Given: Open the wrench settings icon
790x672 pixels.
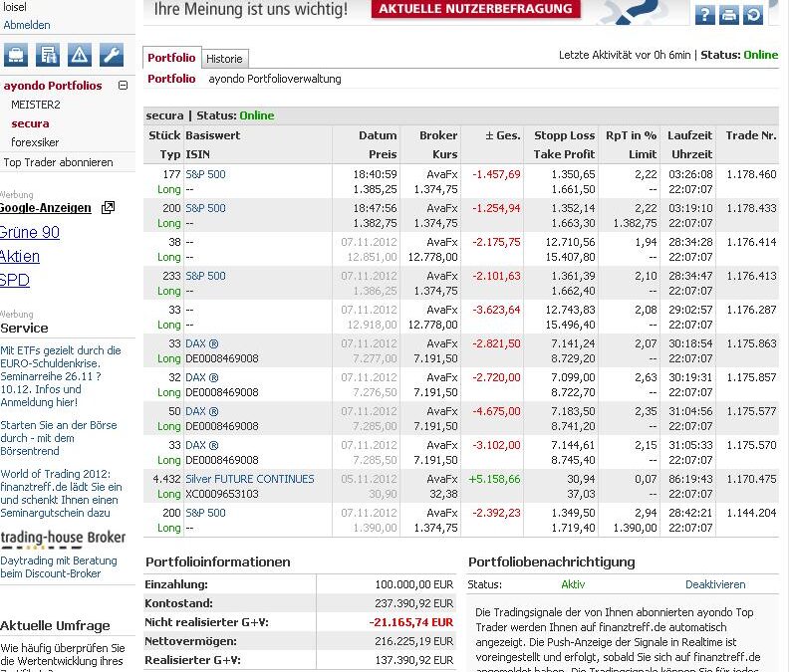Looking at the screenshot, I should pos(112,55).
